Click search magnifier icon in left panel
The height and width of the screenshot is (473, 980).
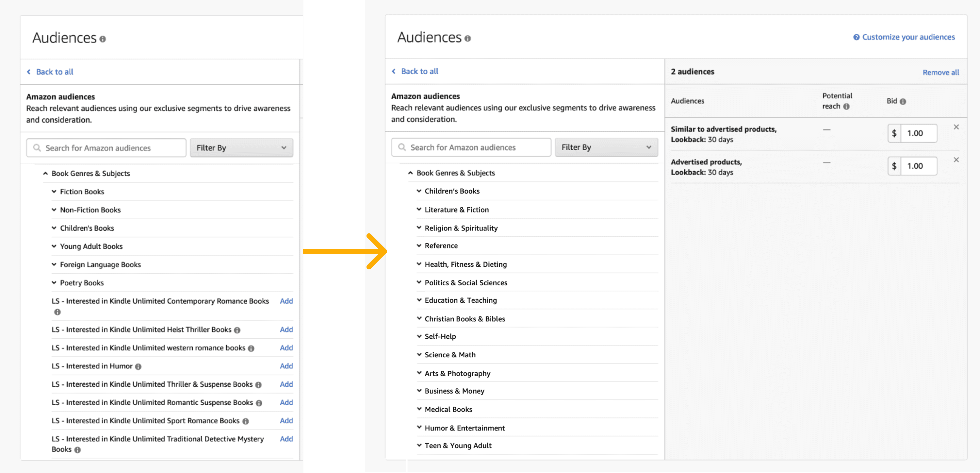pos(37,148)
